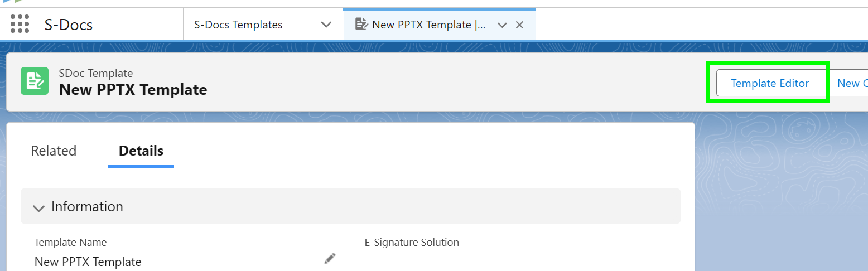This screenshot has width=868, height=271.
Task: Click the pencil icon to edit Template Name
Action: pyautogui.click(x=330, y=258)
